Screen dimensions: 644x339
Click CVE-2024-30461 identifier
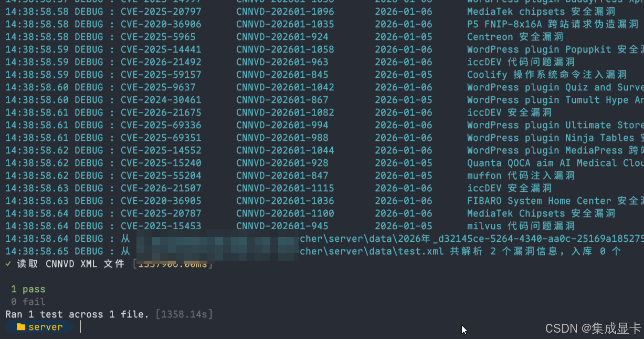click(161, 100)
